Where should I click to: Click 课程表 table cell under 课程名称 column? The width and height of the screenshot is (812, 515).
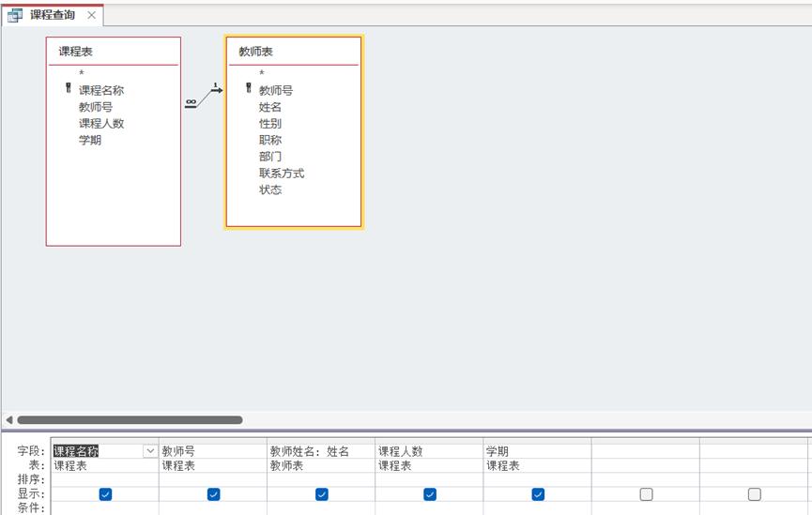tap(104, 466)
